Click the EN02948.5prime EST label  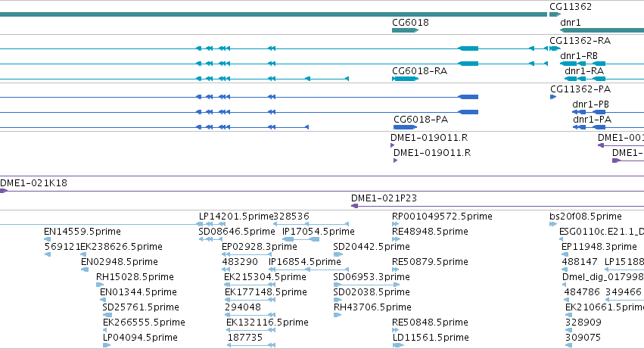119,262
